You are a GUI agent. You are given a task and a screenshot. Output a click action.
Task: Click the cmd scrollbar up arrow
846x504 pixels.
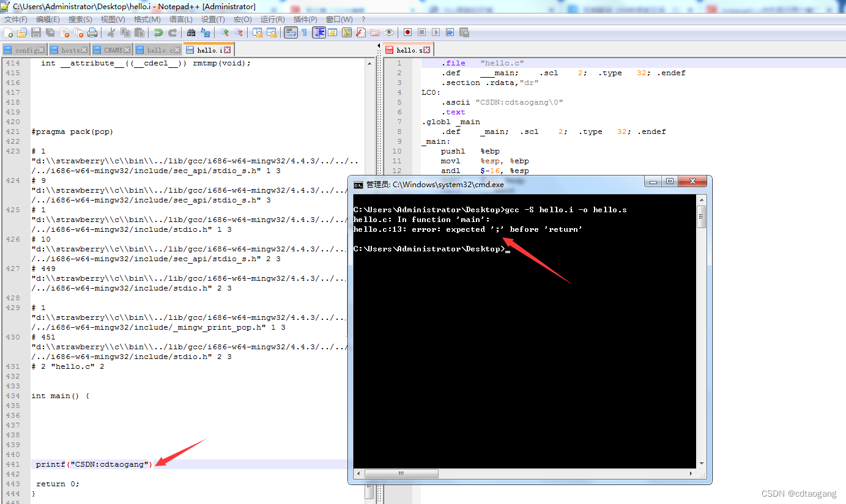tap(702, 200)
